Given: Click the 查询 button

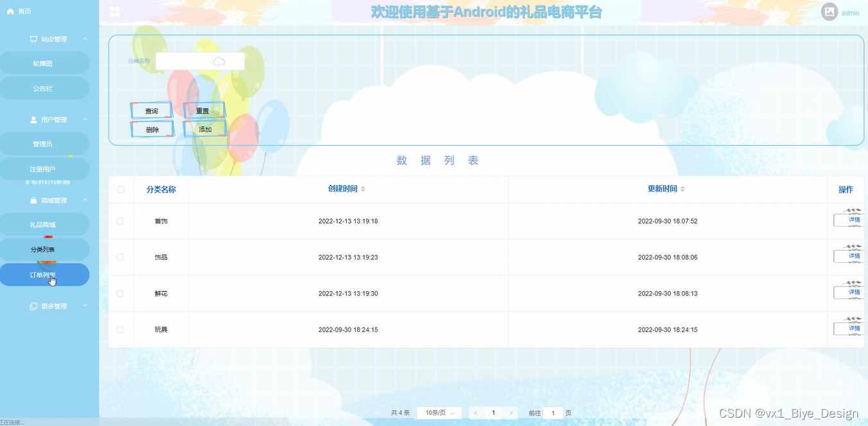Looking at the screenshot, I should pyautogui.click(x=152, y=111).
